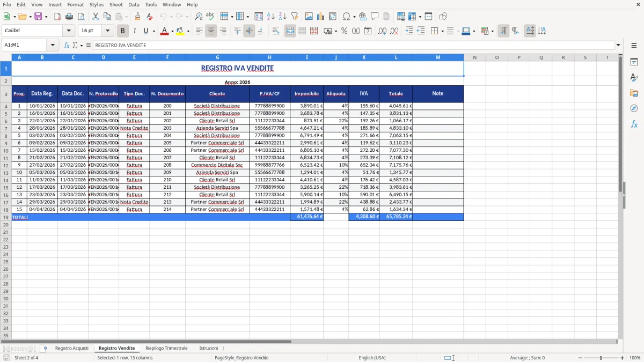Insert a comment
The height and width of the screenshot is (362, 644).
click(375, 16)
